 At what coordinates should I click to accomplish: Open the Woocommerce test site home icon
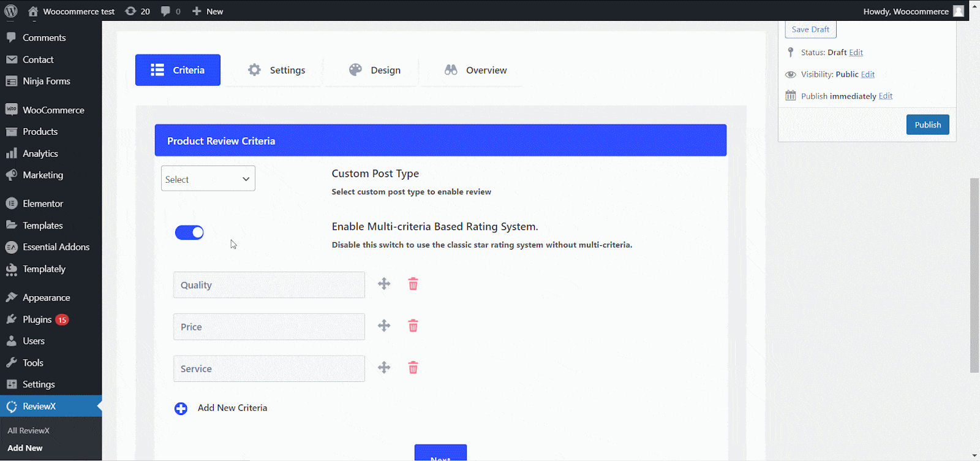coord(33,11)
